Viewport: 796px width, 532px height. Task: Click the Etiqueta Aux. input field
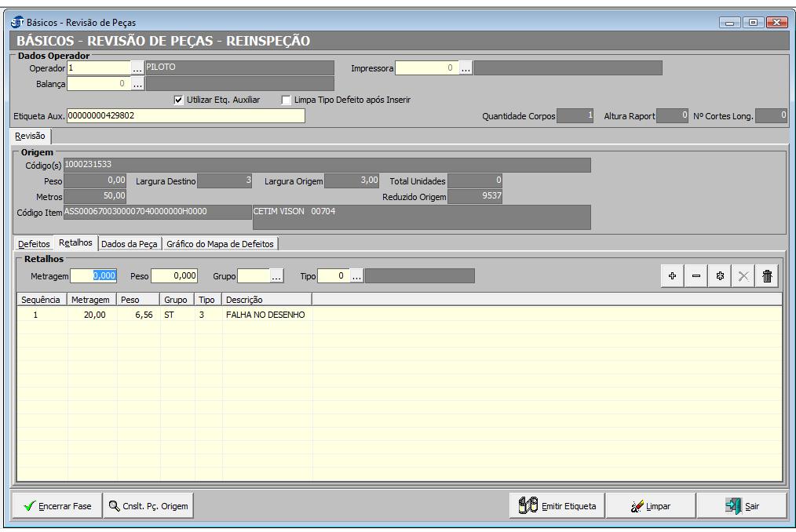186,116
